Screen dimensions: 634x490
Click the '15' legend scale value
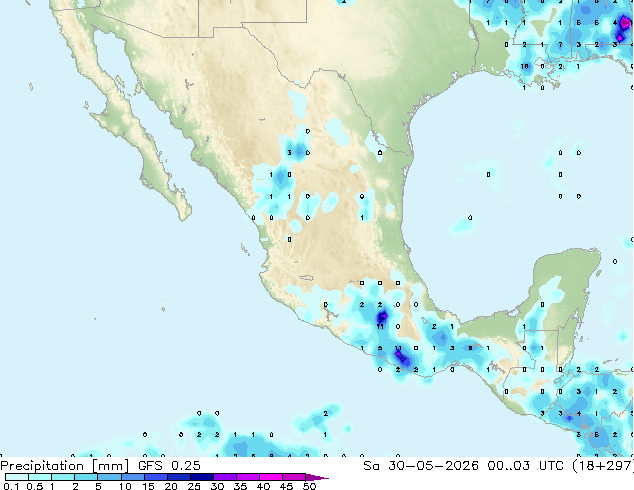(148, 486)
